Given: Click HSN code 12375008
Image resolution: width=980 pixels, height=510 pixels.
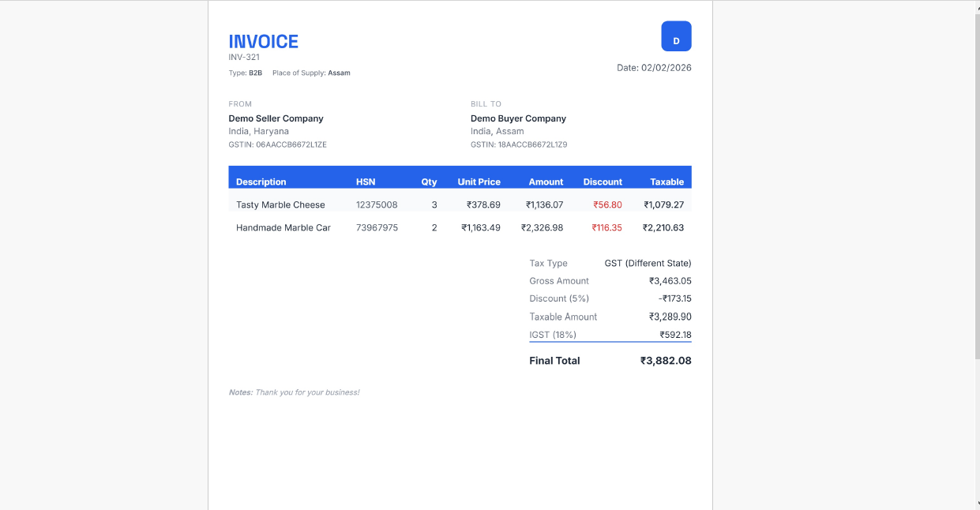Looking at the screenshot, I should pos(377,204).
